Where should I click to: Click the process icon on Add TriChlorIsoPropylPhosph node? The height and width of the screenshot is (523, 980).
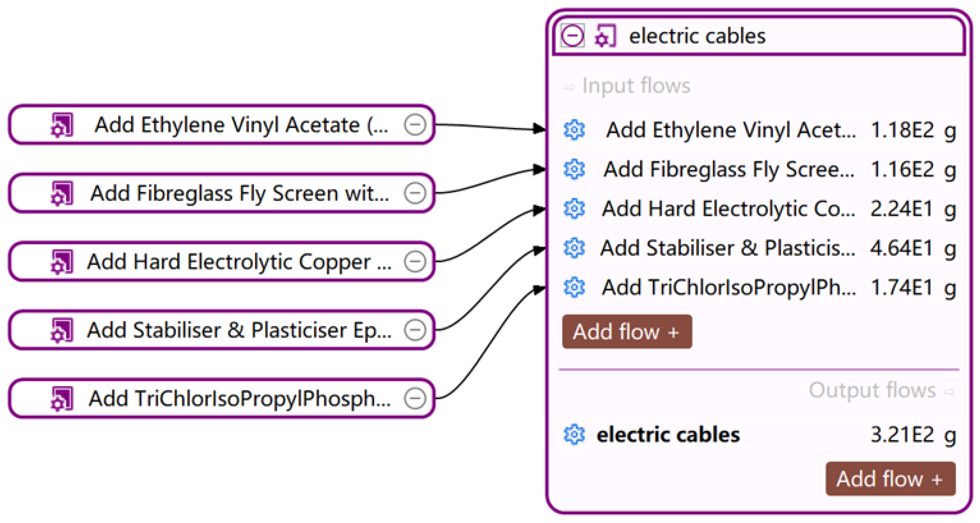coord(62,399)
